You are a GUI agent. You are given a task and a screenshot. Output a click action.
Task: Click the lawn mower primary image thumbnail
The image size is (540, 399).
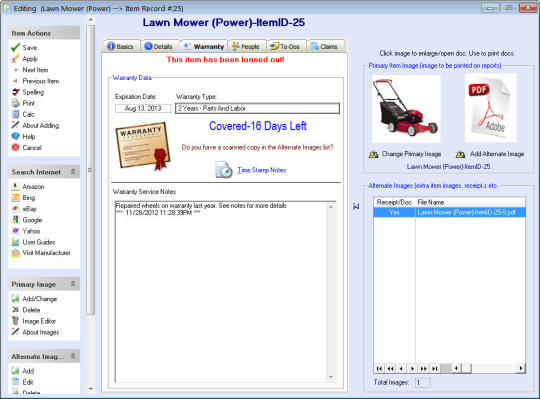(x=406, y=108)
